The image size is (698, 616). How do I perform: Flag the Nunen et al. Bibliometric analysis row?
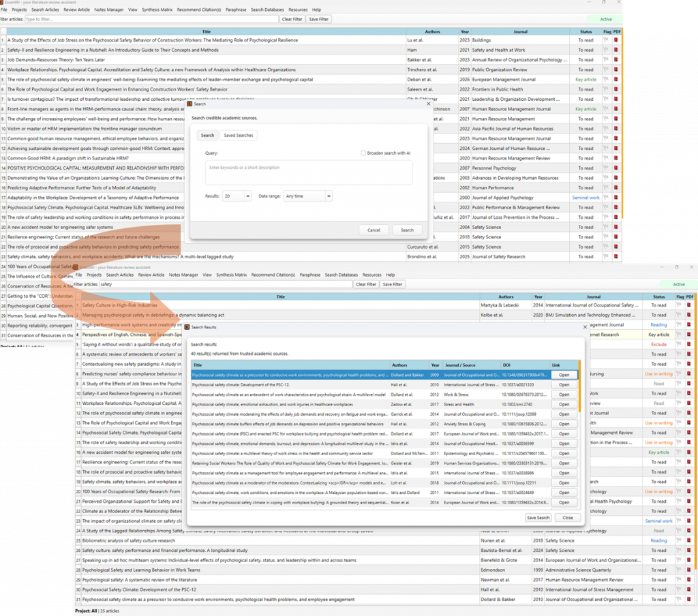click(x=679, y=540)
